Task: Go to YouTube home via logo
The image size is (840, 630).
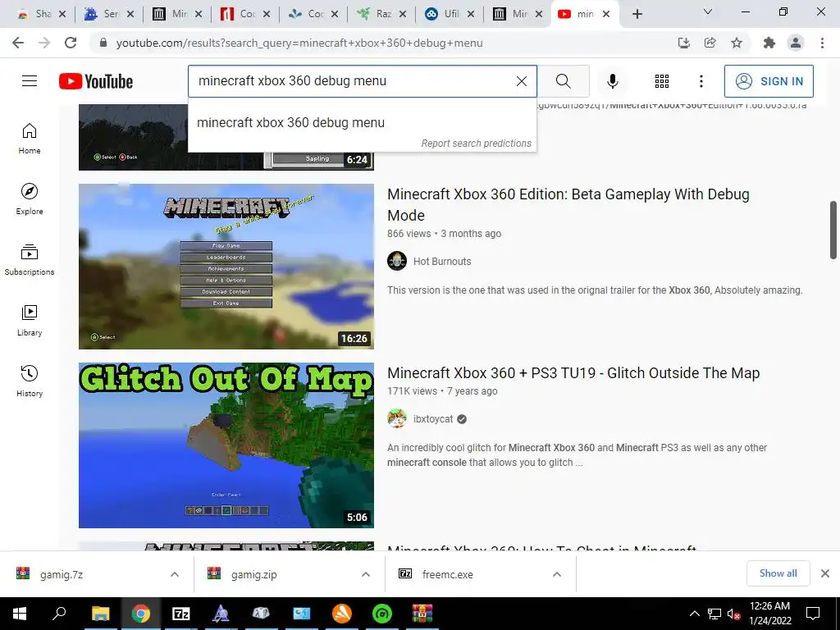Action: (96, 81)
